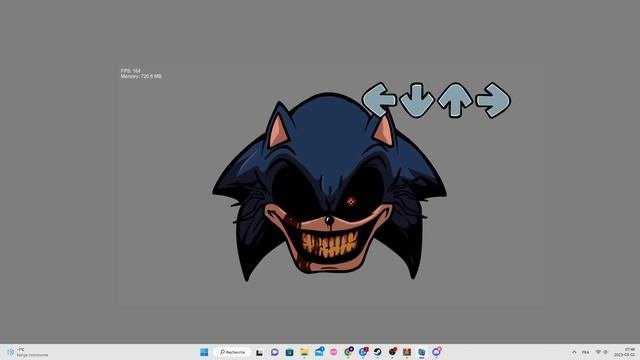Select the active game window taskbar icon

(x=422, y=352)
